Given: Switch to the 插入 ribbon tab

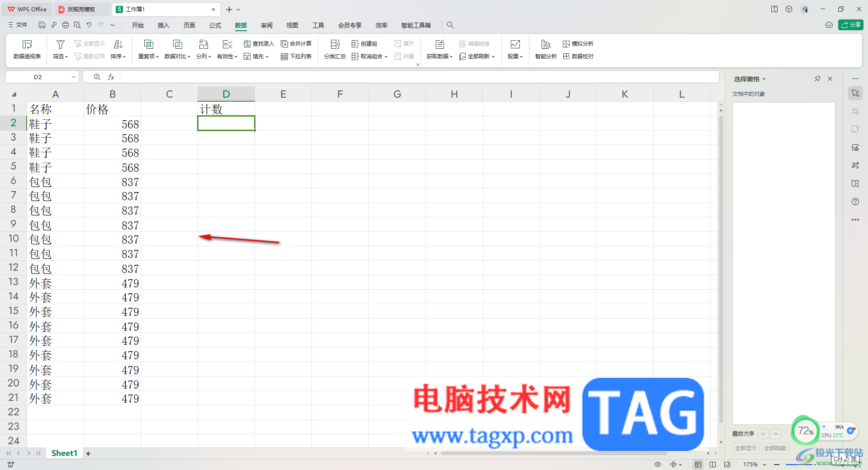Looking at the screenshot, I should [163, 25].
